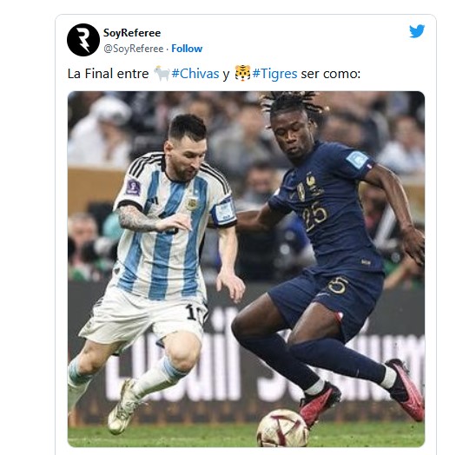Open the SoyReferee display name link

click(x=132, y=33)
